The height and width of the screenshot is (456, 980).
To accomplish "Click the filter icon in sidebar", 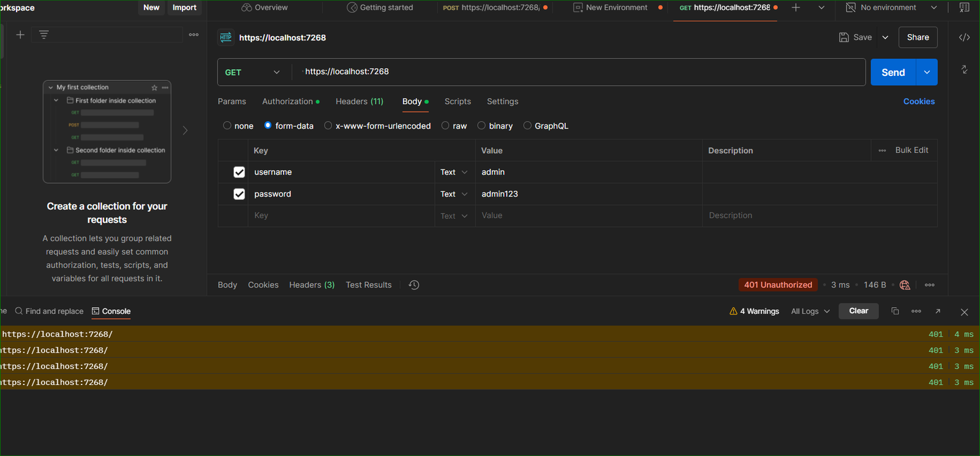I will pos(43,35).
